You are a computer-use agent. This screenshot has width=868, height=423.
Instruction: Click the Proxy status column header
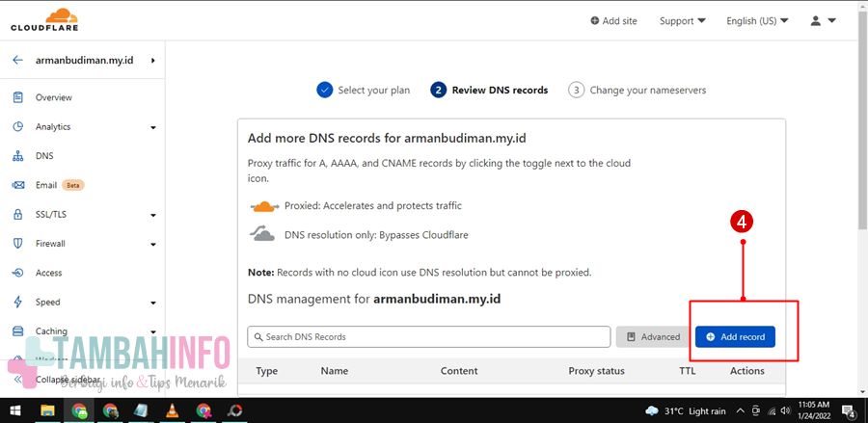click(596, 371)
